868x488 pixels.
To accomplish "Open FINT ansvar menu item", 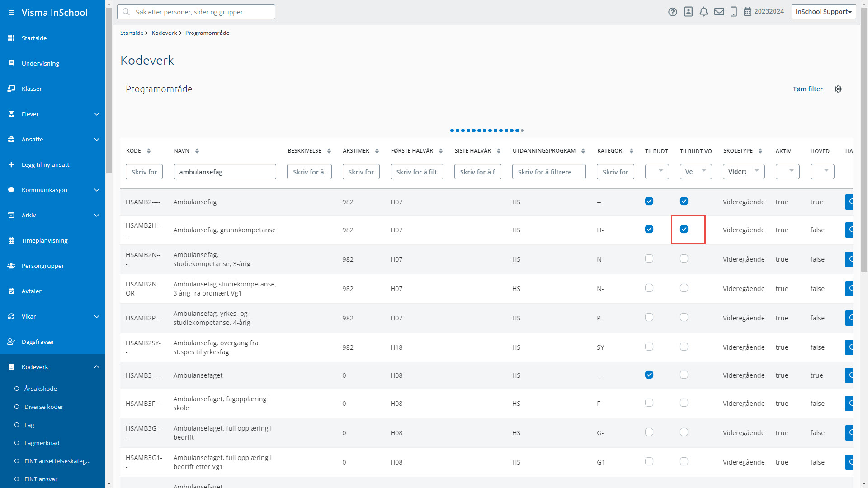I will [41, 479].
